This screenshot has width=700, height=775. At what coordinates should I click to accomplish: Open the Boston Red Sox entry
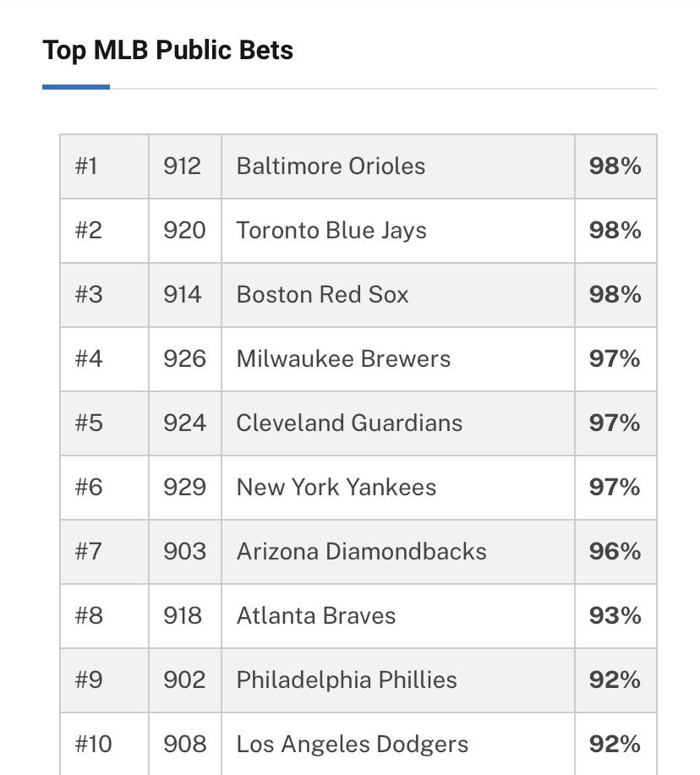click(322, 295)
